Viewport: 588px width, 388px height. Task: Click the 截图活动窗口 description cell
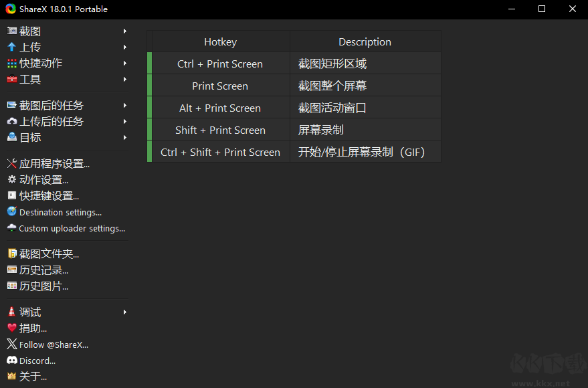point(365,108)
